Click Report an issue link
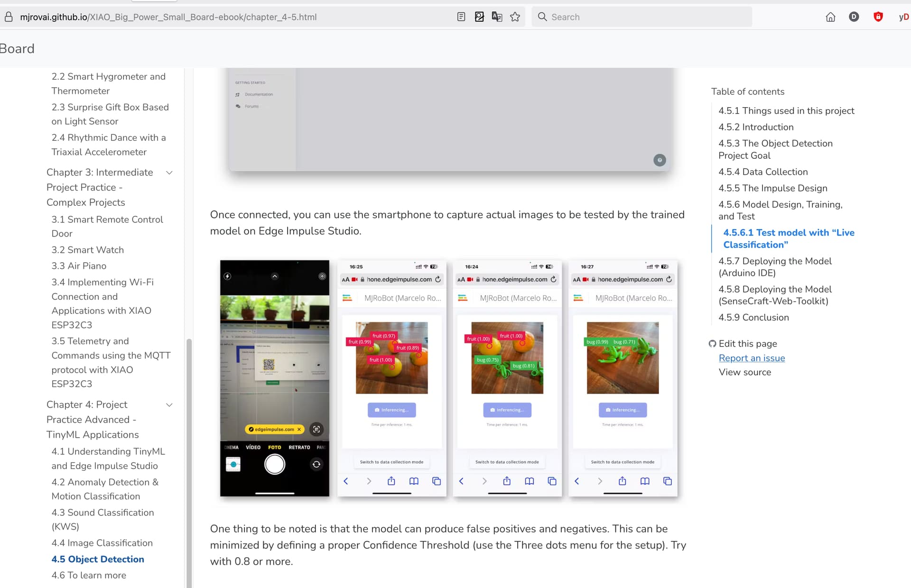Screen dimensions: 911x588 (752, 358)
